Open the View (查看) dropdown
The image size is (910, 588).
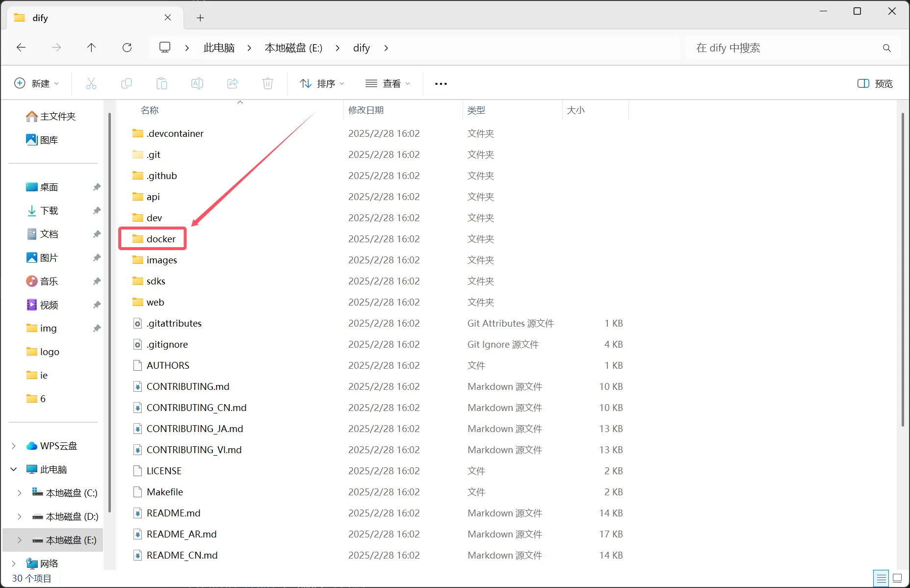(x=388, y=83)
